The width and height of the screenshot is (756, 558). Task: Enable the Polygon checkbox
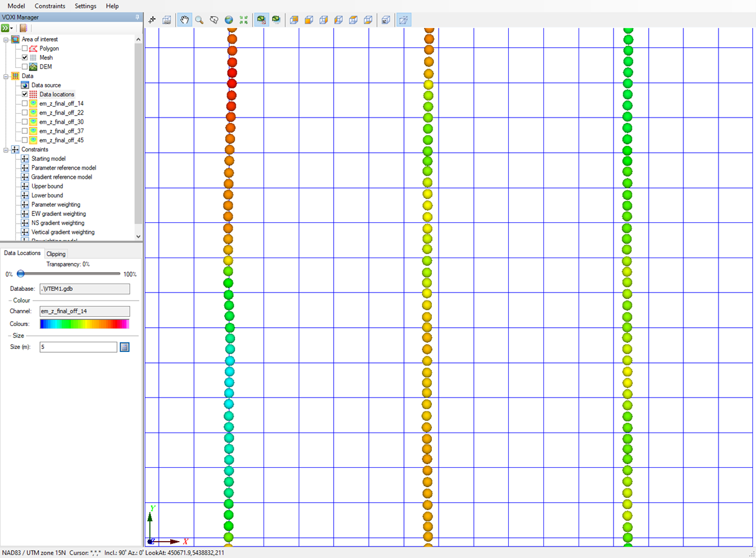coord(25,48)
